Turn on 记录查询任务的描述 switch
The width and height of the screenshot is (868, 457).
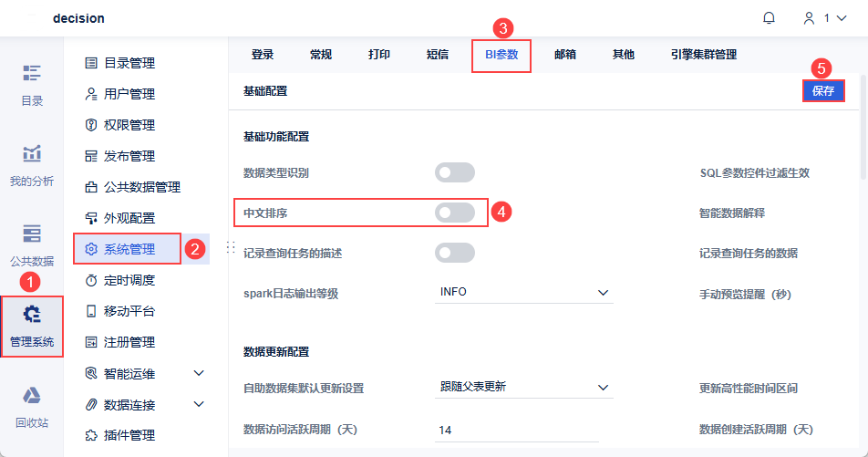click(x=455, y=253)
